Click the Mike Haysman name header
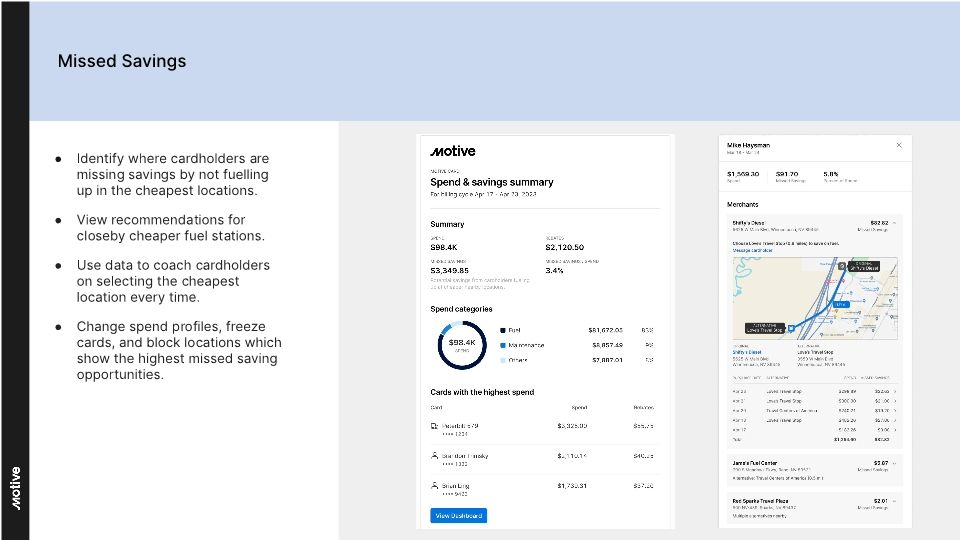Screen dimensions: 960x540 [x=748, y=145]
